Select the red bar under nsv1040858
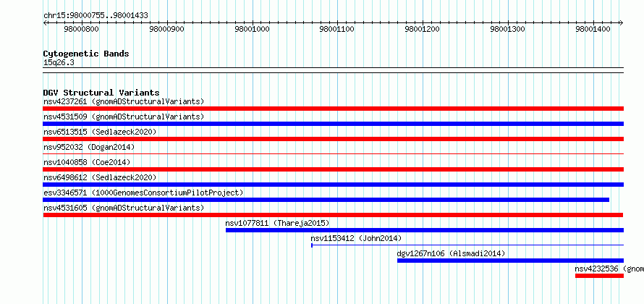The height and width of the screenshot is (304, 644). (x=333, y=169)
